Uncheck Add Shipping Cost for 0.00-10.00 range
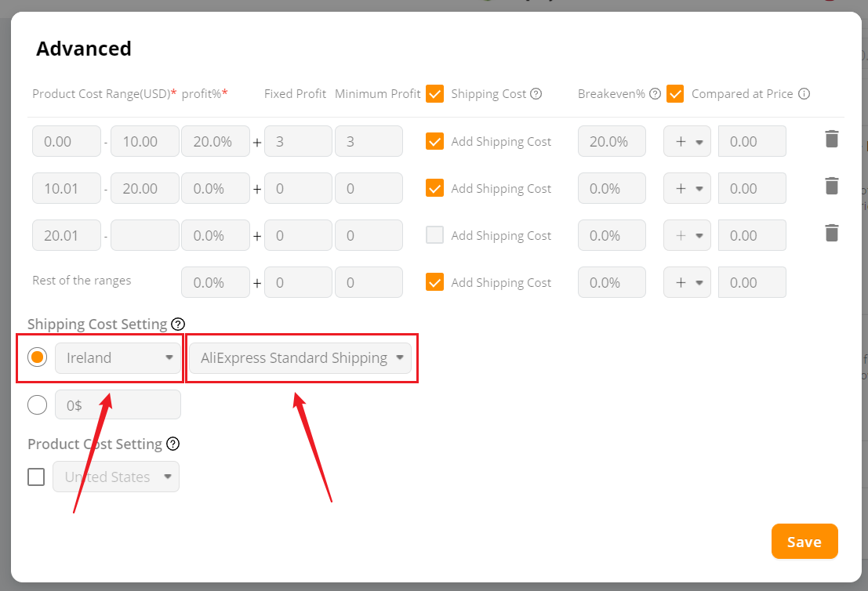The image size is (868, 591). [x=434, y=141]
